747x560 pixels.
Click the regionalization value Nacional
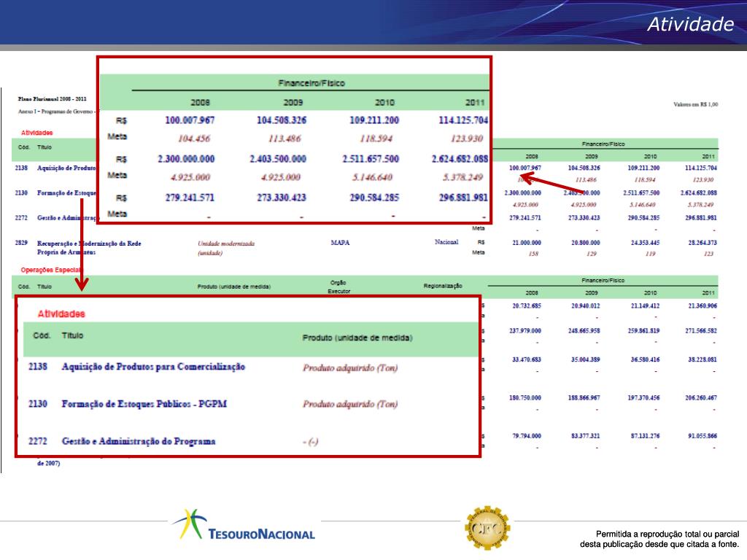pos(446,242)
